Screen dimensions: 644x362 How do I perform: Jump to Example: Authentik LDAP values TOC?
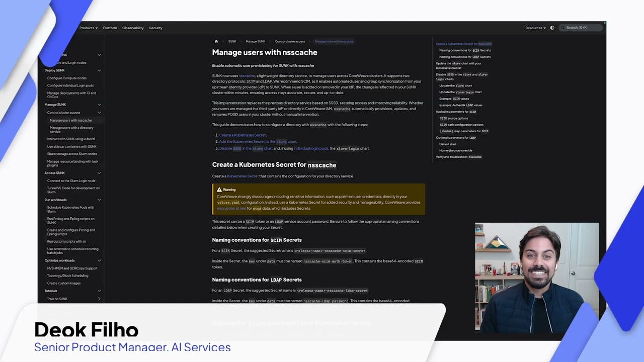click(461, 105)
